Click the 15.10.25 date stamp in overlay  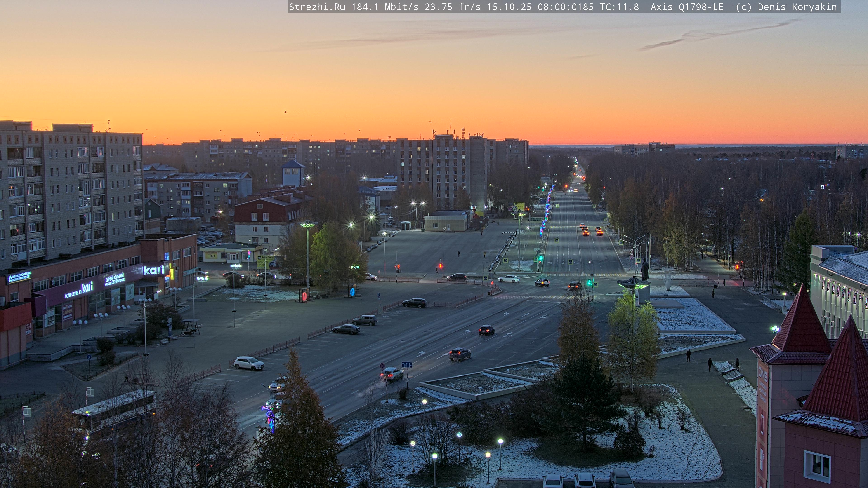point(509,7)
